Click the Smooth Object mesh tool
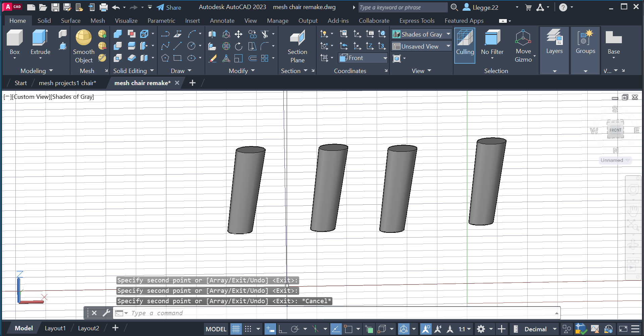 (84, 46)
